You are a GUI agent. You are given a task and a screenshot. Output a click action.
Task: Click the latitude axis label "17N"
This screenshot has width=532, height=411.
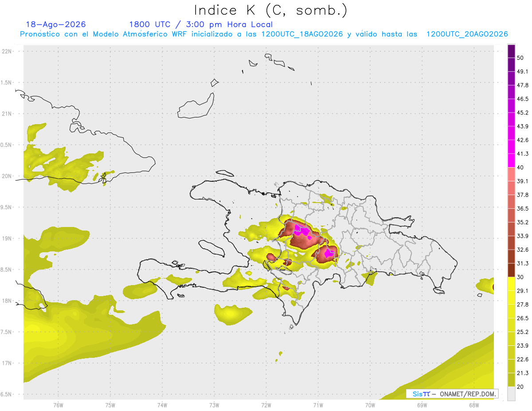pos(7,363)
